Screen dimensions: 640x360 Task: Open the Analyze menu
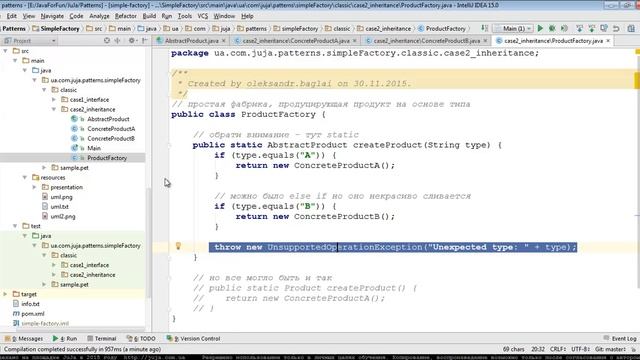point(99,16)
